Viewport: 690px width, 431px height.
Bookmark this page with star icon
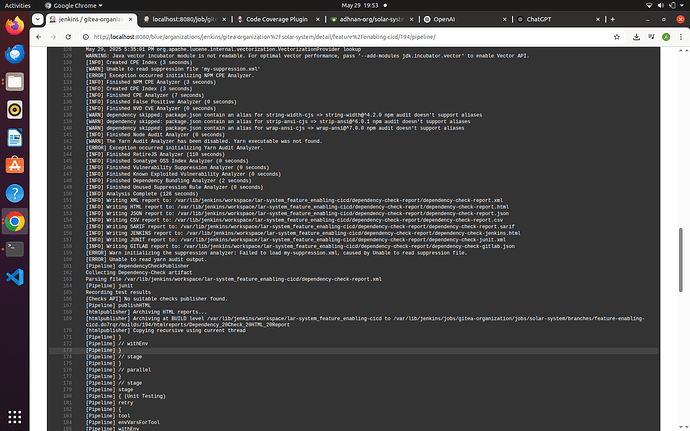tap(617, 37)
